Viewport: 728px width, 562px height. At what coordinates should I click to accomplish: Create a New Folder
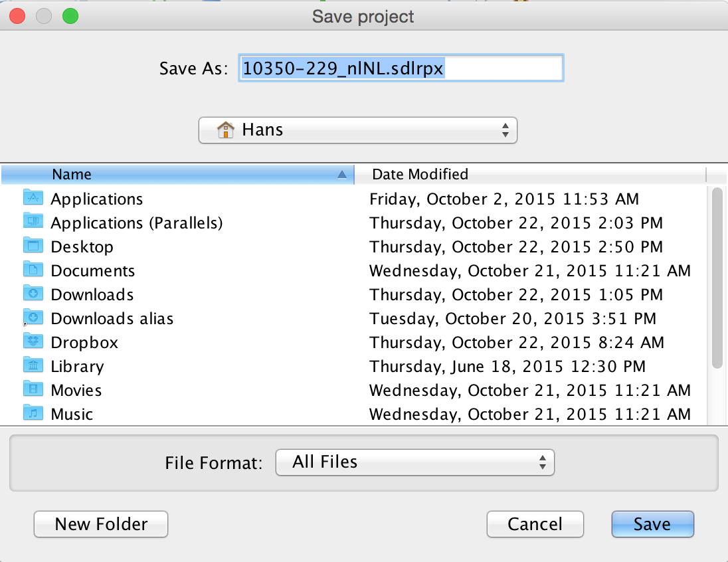101,524
